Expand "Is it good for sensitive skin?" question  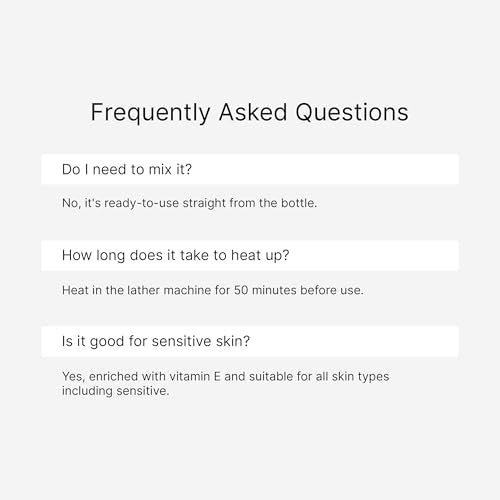pos(250,341)
